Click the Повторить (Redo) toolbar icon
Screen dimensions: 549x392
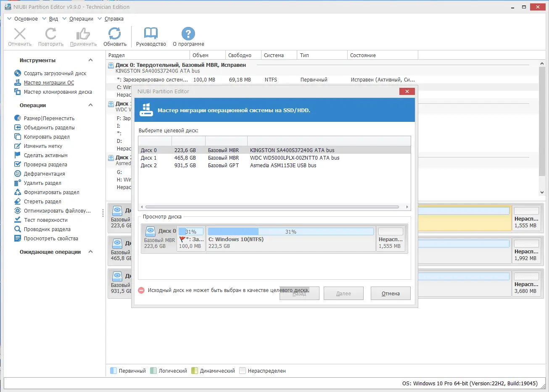(51, 34)
